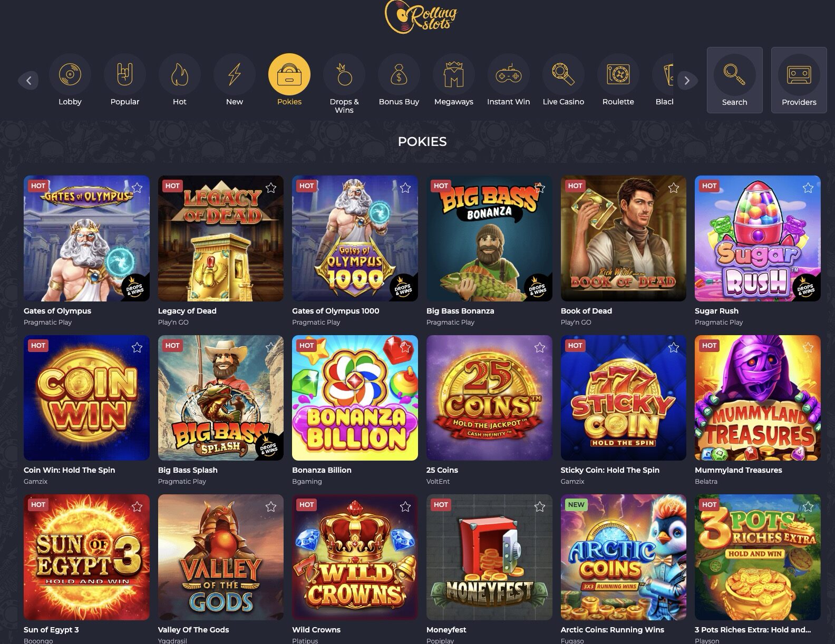Open the New lightning bolt category
The height and width of the screenshot is (644, 835).
[x=235, y=74]
